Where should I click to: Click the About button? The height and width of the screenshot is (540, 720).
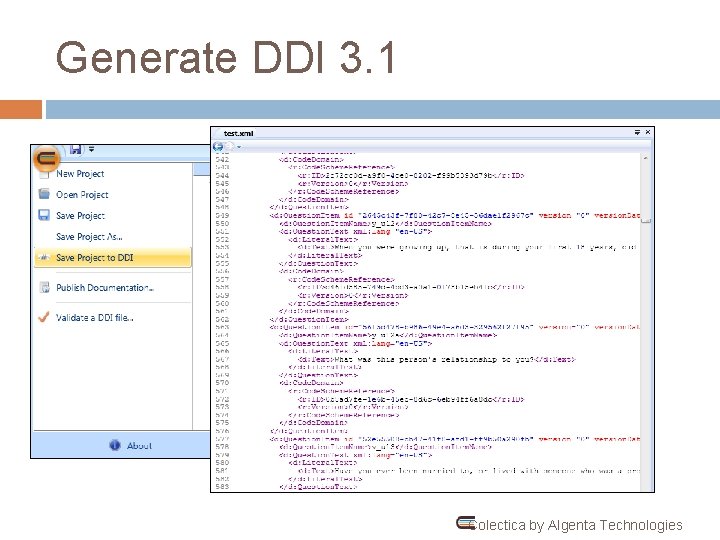(130, 445)
